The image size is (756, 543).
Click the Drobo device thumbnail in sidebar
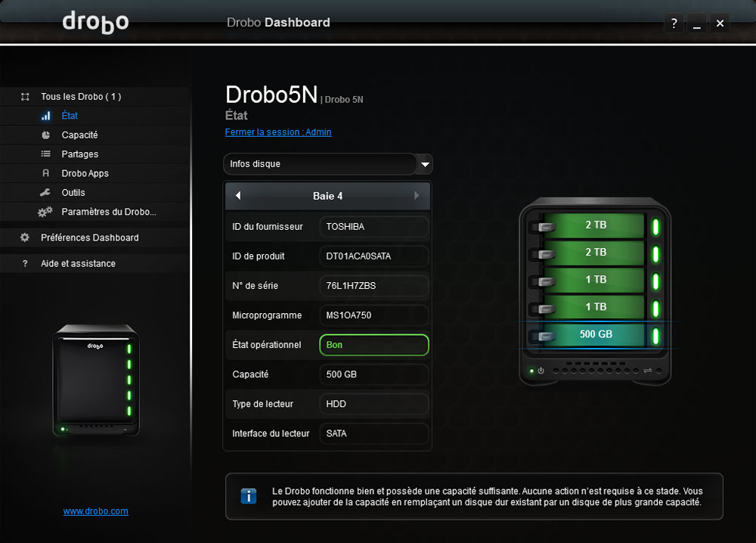(95, 380)
